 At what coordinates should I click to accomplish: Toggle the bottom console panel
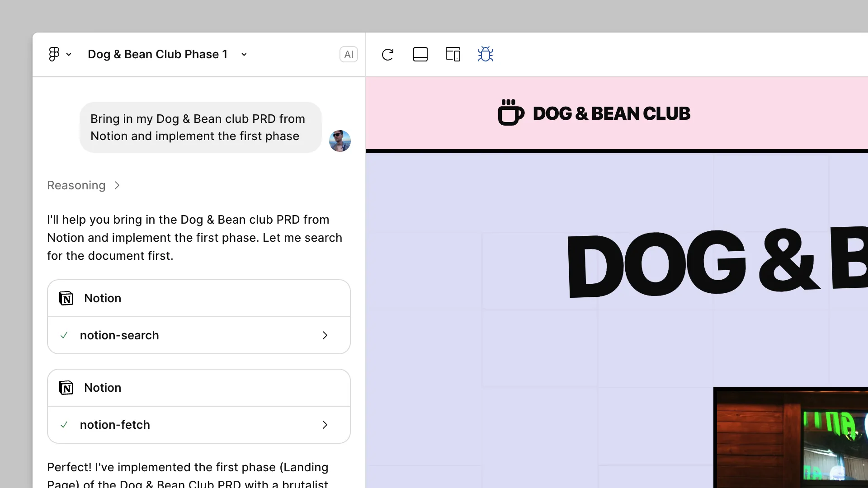coord(420,54)
